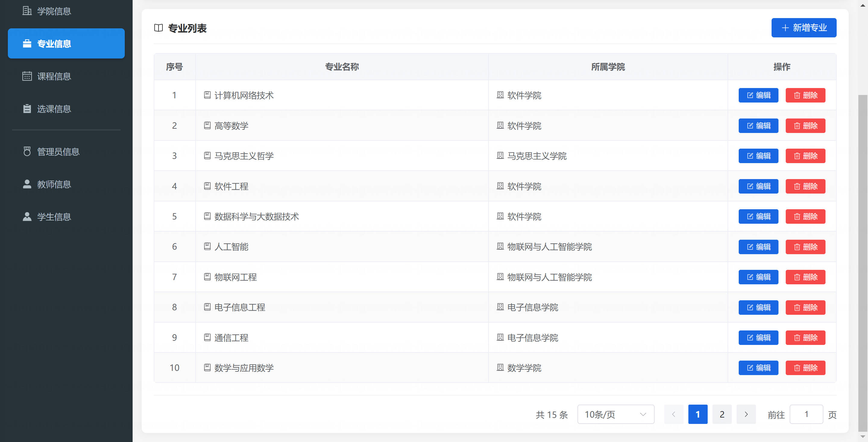Click the user icon beside 学生信息
Viewport: 868px width, 442px height.
pyautogui.click(x=27, y=216)
